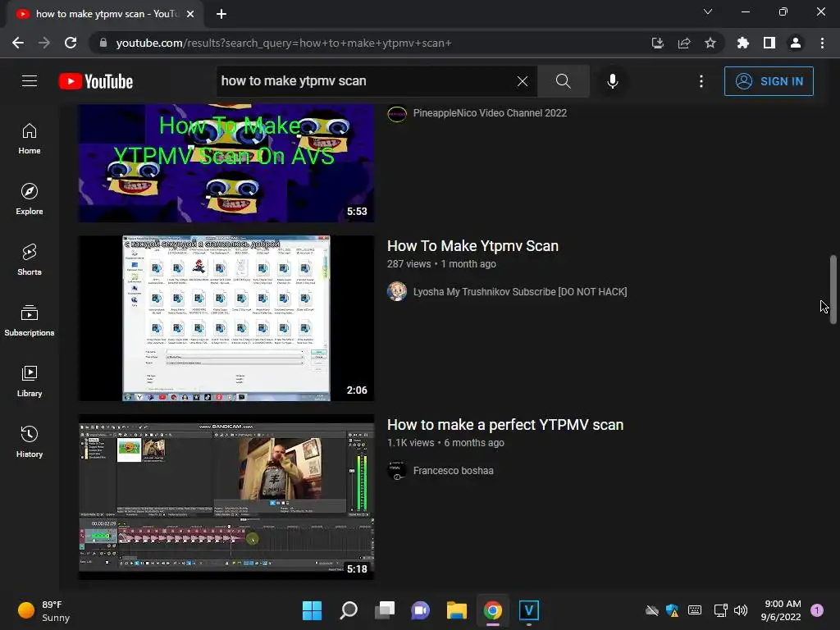Submit search with magnifier button
The image size is (840, 630).
tap(563, 81)
